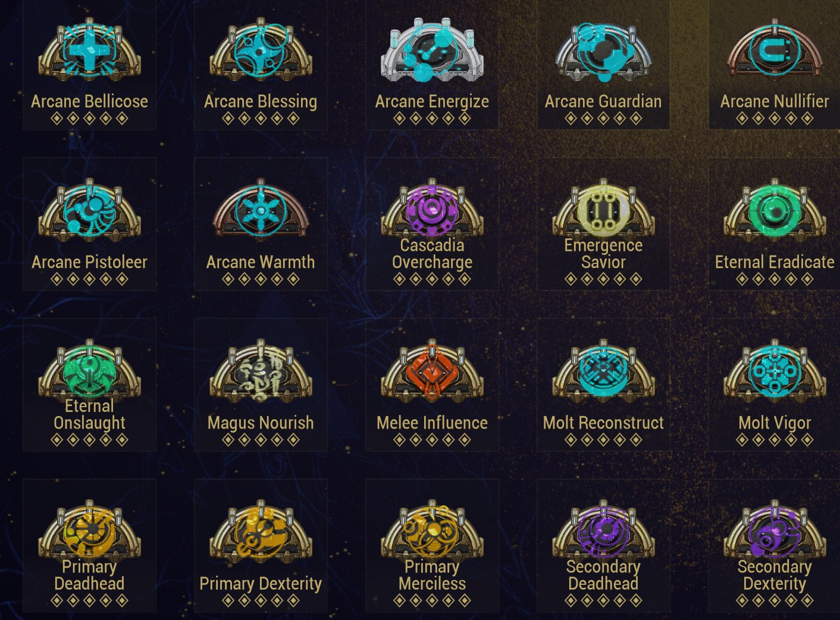Screen dimensions: 840x620
Task: Click the red Melee Influence icon
Action: (x=432, y=372)
